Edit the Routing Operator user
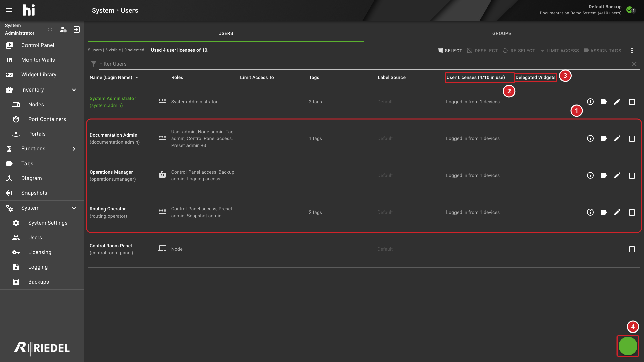This screenshot has height=362, width=644. pos(617,212)
